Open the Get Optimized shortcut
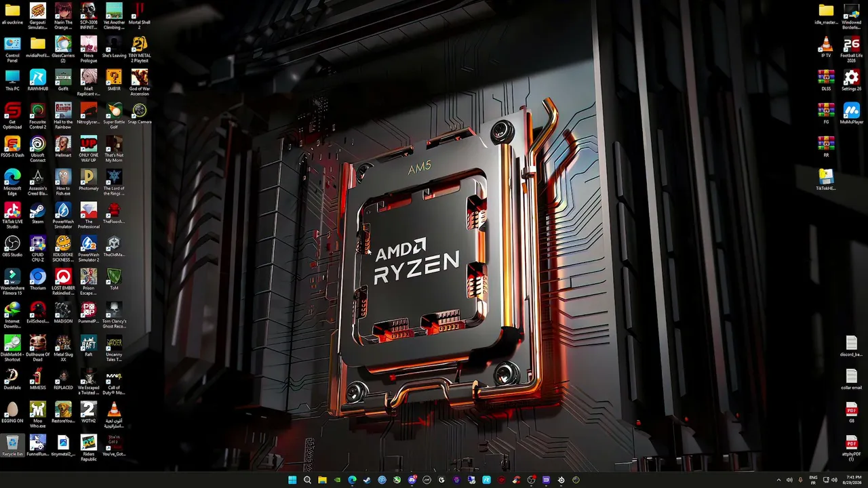This screenshot has width=868, height=488. [12, 115]
